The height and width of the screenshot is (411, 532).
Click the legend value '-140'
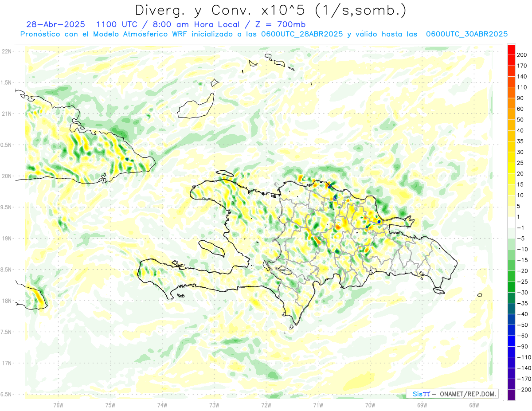(x=523, y=368)
